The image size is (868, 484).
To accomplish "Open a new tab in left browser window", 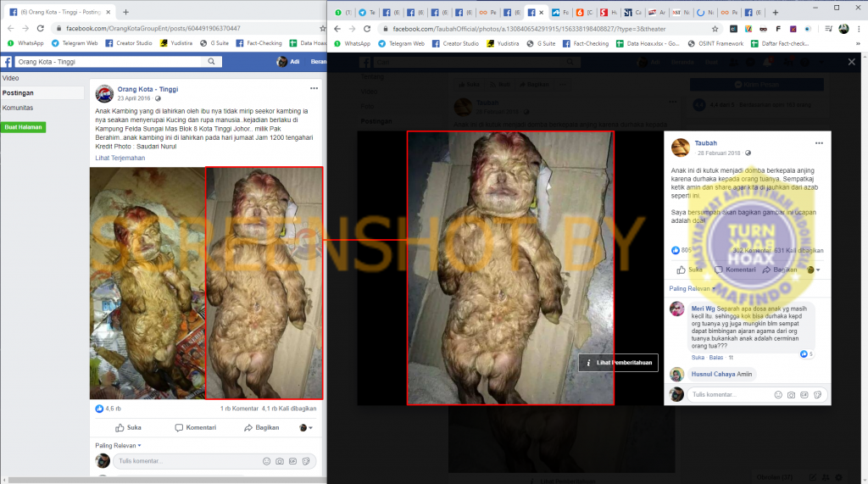I will point(125,12).
